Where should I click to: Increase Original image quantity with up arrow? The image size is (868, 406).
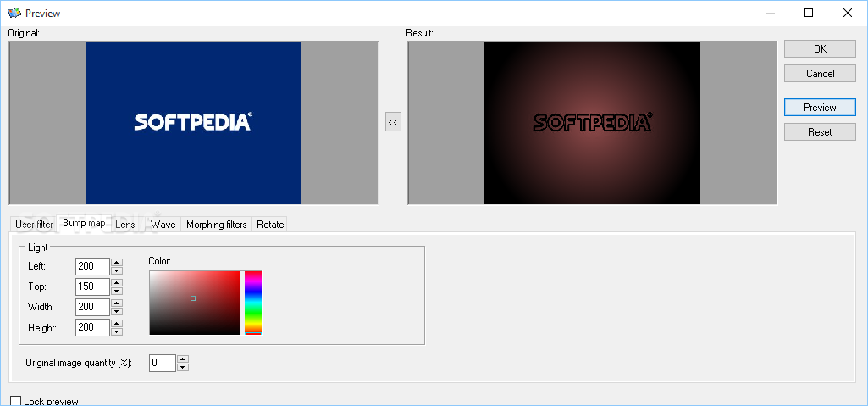tap(183, 359)
